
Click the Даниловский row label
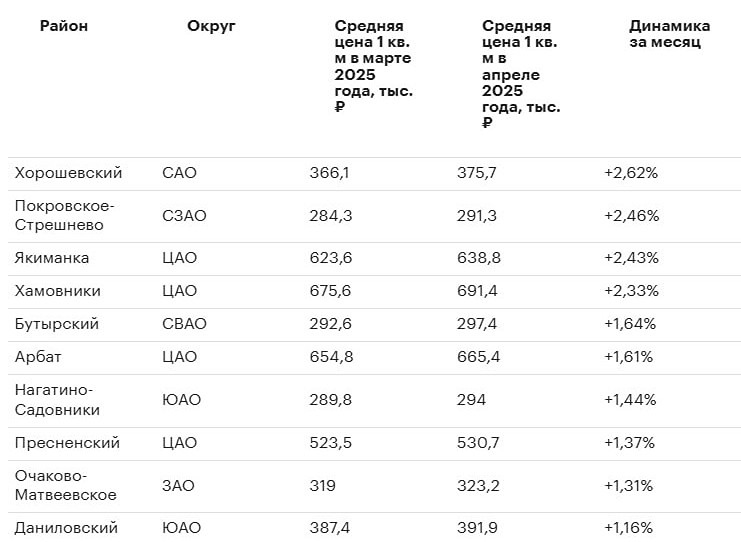(66, 528)
